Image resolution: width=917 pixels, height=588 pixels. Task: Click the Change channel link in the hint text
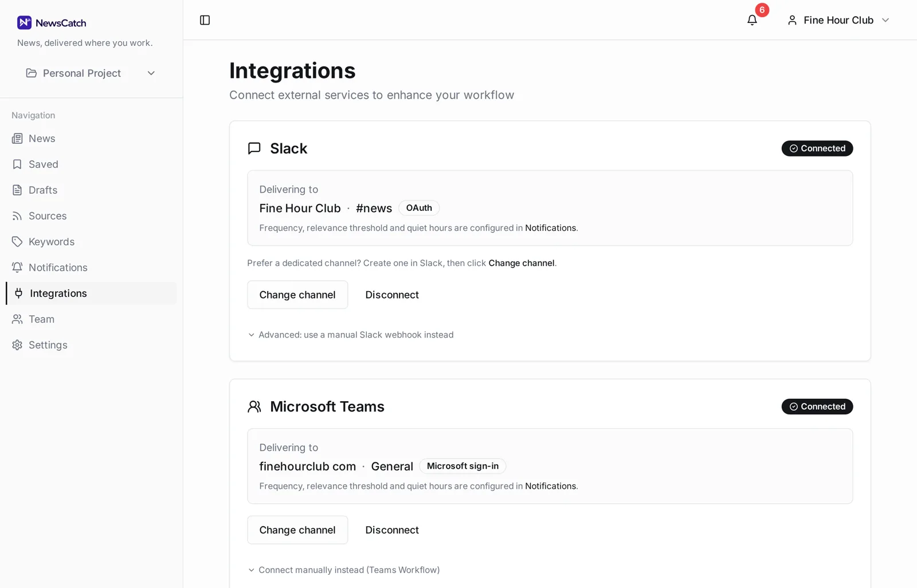[x=522, y=263]
